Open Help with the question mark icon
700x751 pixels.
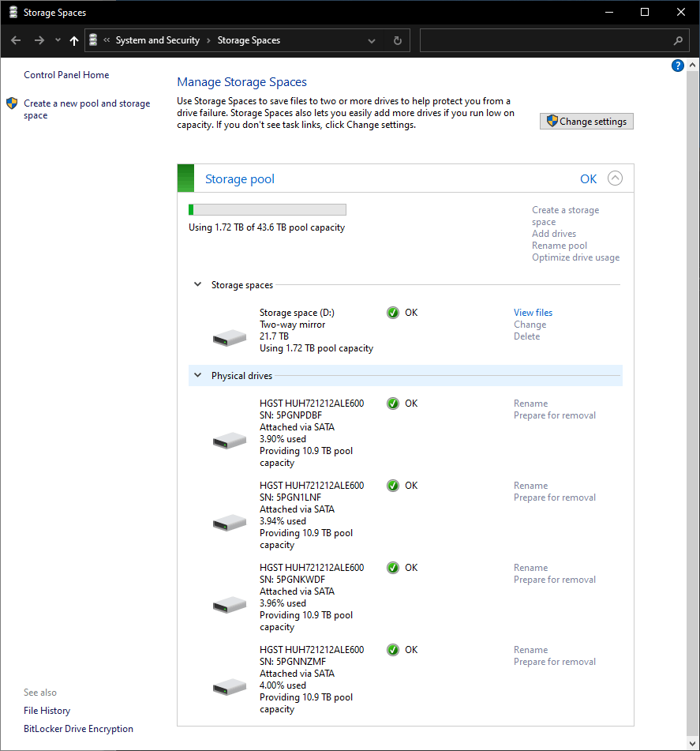(677, 66)
